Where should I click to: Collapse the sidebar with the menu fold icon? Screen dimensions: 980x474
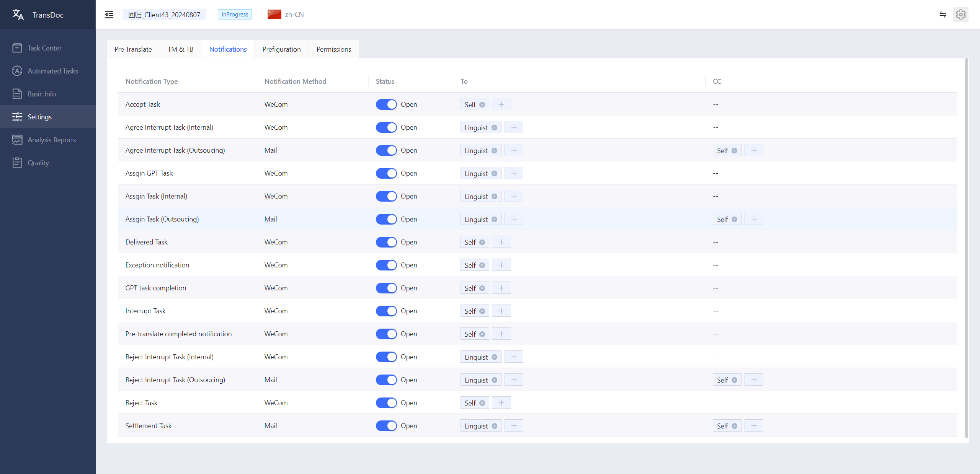(109, 15)
